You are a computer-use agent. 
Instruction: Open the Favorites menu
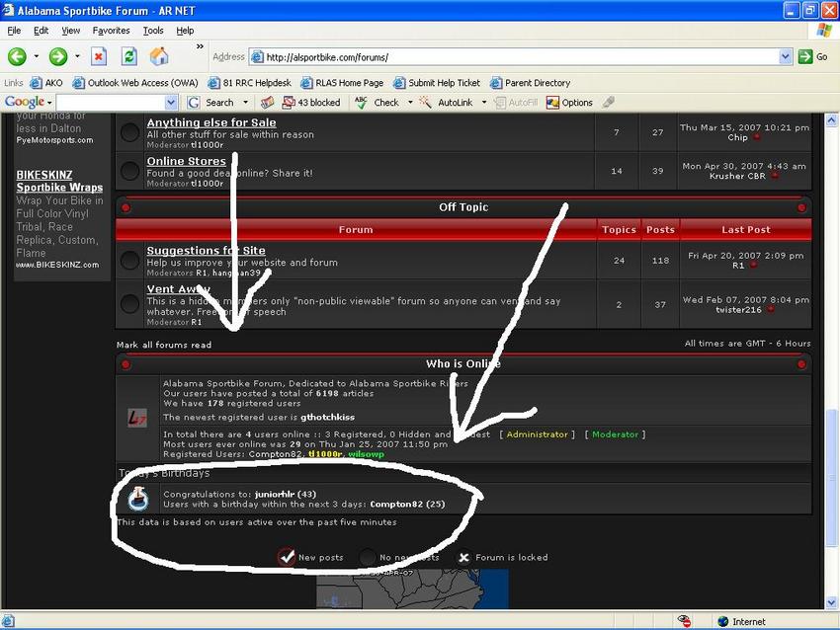point(111,31)
